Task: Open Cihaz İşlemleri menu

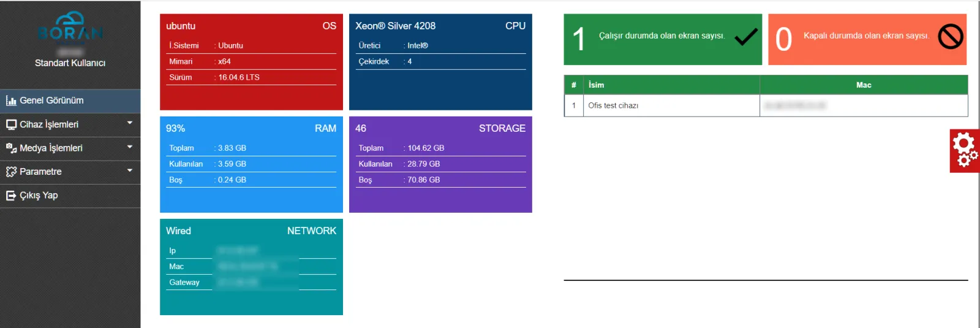Action: point(70,124)
